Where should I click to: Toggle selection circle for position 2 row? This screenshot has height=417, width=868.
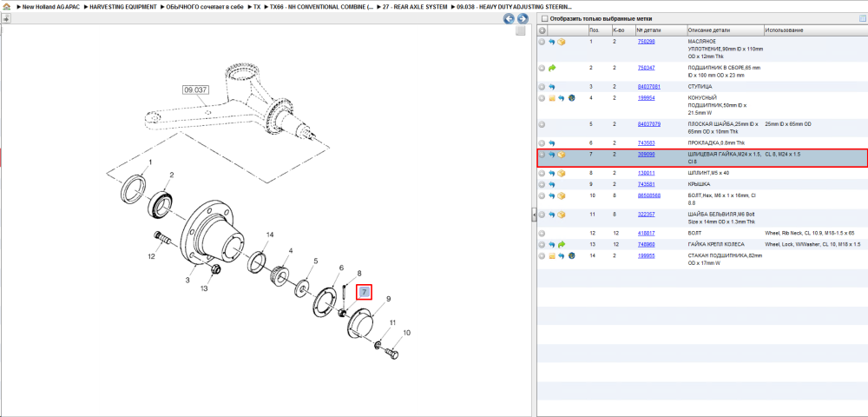coord(542,68)
